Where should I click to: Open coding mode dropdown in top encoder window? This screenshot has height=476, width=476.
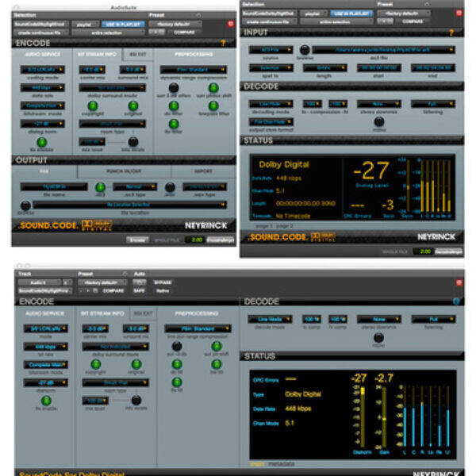pos(43,70)
